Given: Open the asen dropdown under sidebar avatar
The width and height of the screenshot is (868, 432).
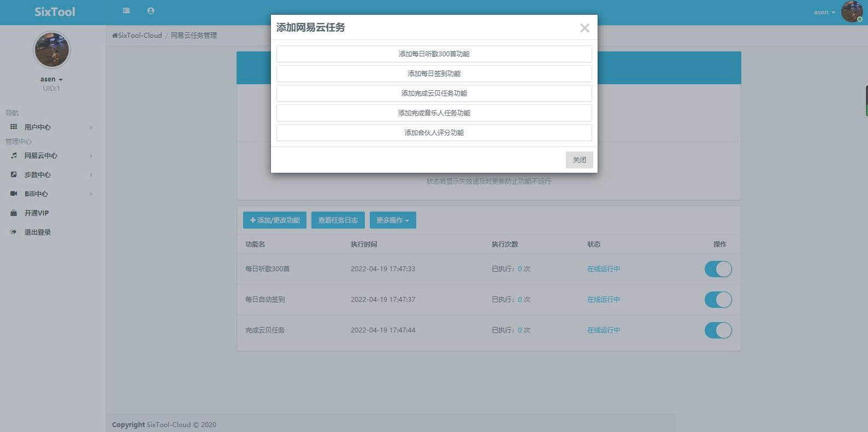Looking at the screenshot, I should click(x=51, y=79).
